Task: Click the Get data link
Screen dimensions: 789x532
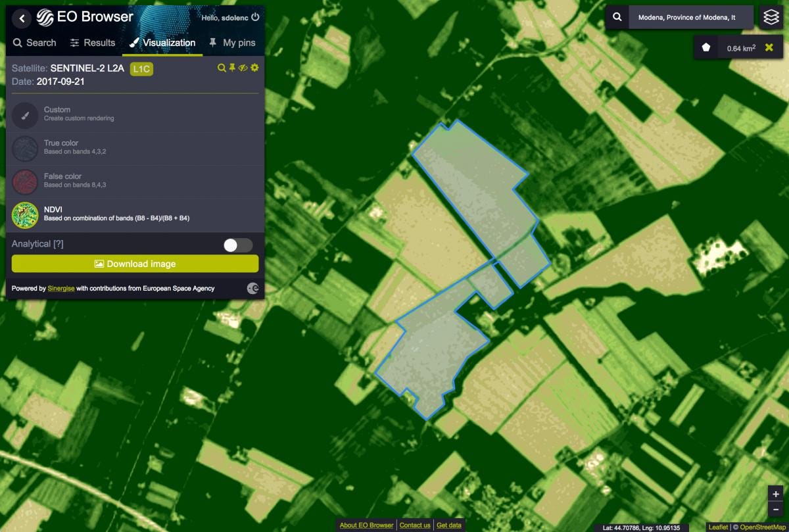Action: pos(449,525)
